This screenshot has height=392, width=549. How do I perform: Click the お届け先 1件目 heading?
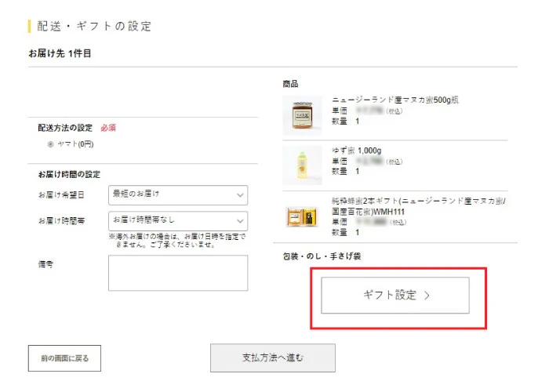(x=60, y=53)
